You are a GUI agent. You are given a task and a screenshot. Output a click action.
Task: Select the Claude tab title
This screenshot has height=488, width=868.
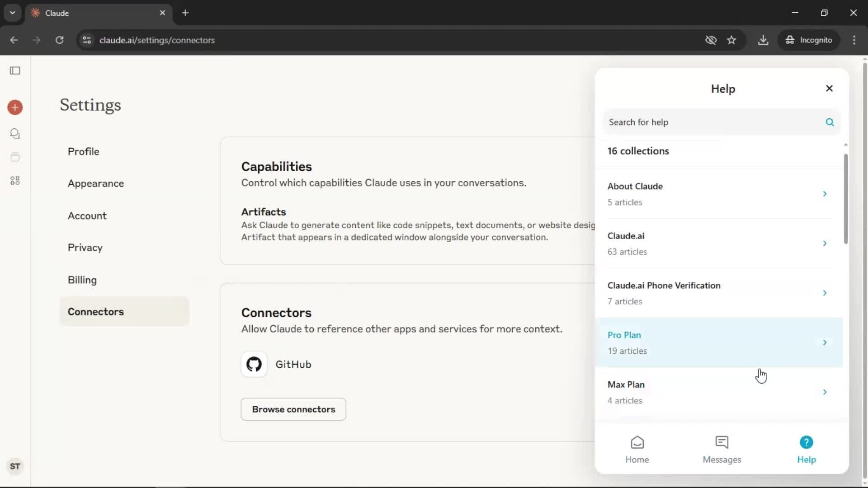pyautogui.click(x=57, y=13)
